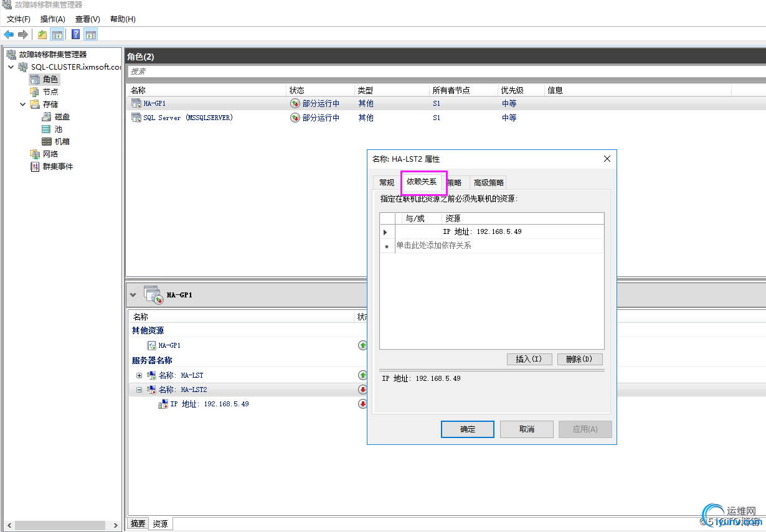Click the 类型 column header
The height and width of the screenshot is (532, 766).
[392, 90]
